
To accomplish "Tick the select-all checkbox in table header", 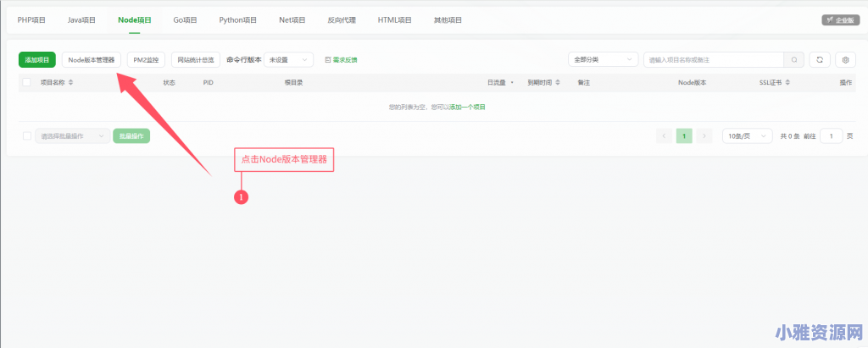I will point(27,82).
